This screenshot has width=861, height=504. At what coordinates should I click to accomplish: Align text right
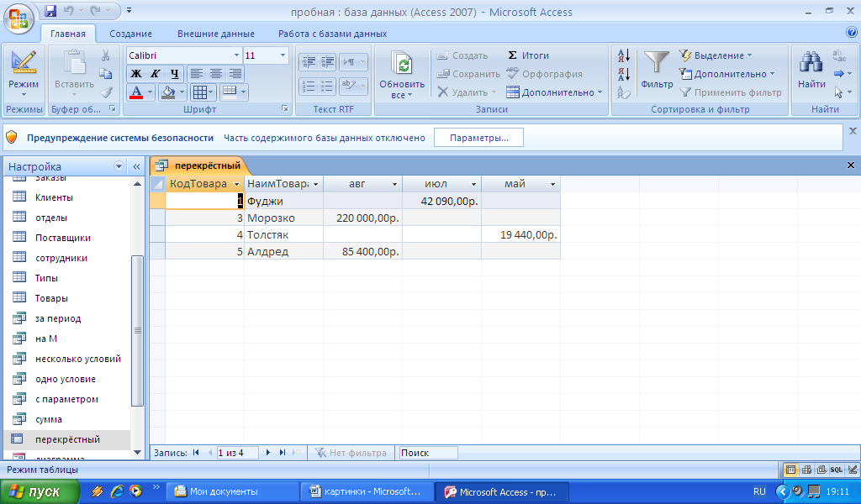pyautogui.click(x=235, y=73)
